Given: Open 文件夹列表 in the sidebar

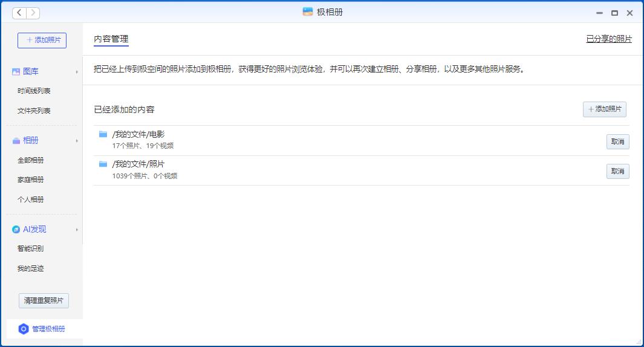Looking at the screenshot, I should pos(34,111).
